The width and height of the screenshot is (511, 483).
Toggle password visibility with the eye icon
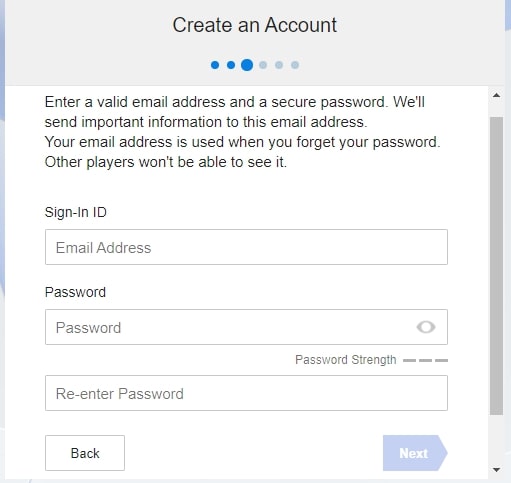coord(426,327)
